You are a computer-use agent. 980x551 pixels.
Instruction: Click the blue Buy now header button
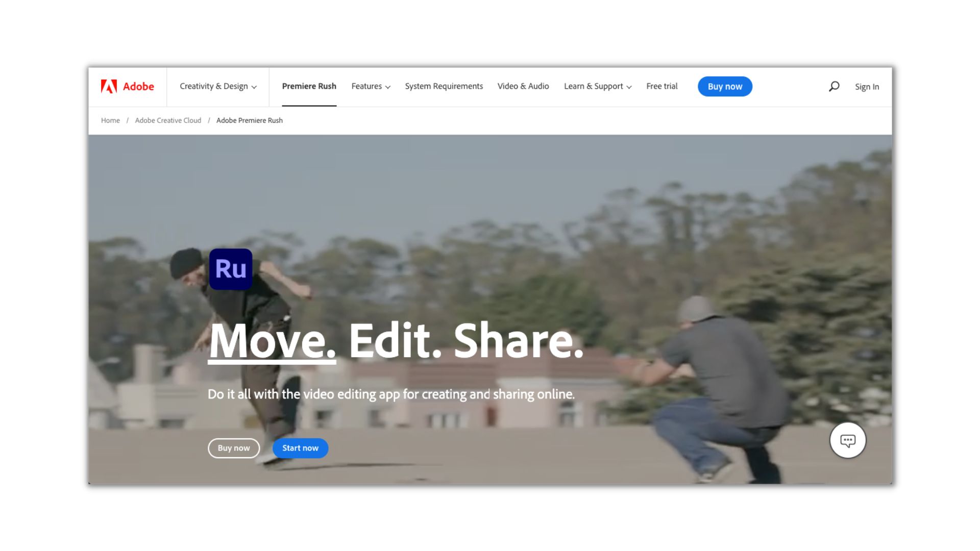point(725,86)
